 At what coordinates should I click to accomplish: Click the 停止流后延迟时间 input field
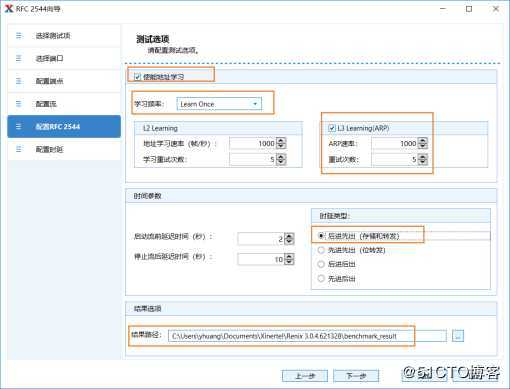click(261, 259)
